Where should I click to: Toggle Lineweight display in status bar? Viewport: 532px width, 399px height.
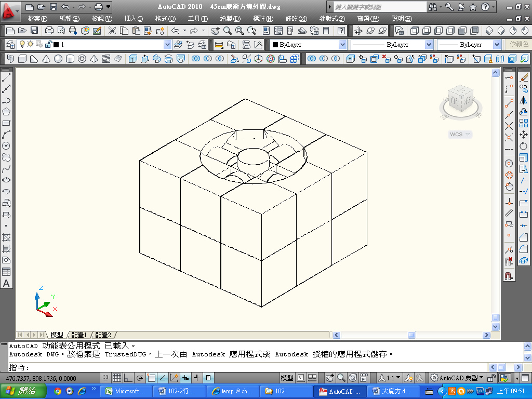[197, 378]
